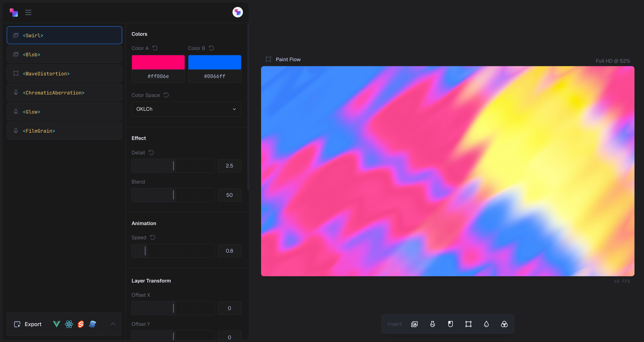Select the React export icon
The image size is (644, 342).
(69, 324)
